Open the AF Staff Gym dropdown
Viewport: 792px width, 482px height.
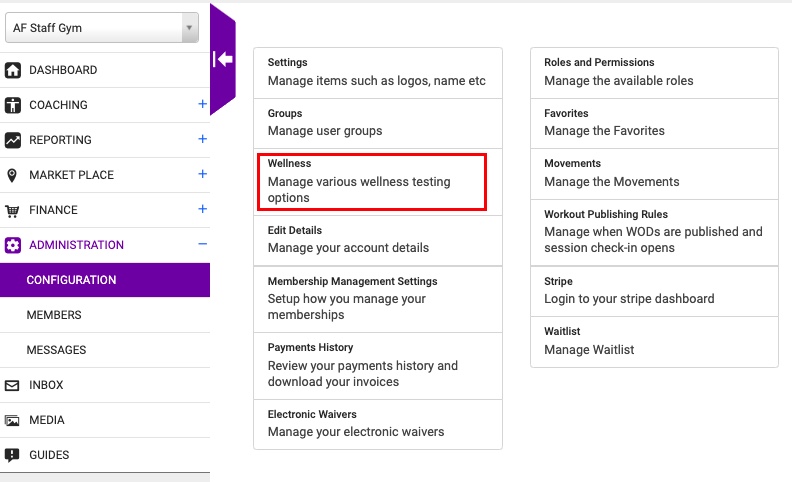click(102, 28)
